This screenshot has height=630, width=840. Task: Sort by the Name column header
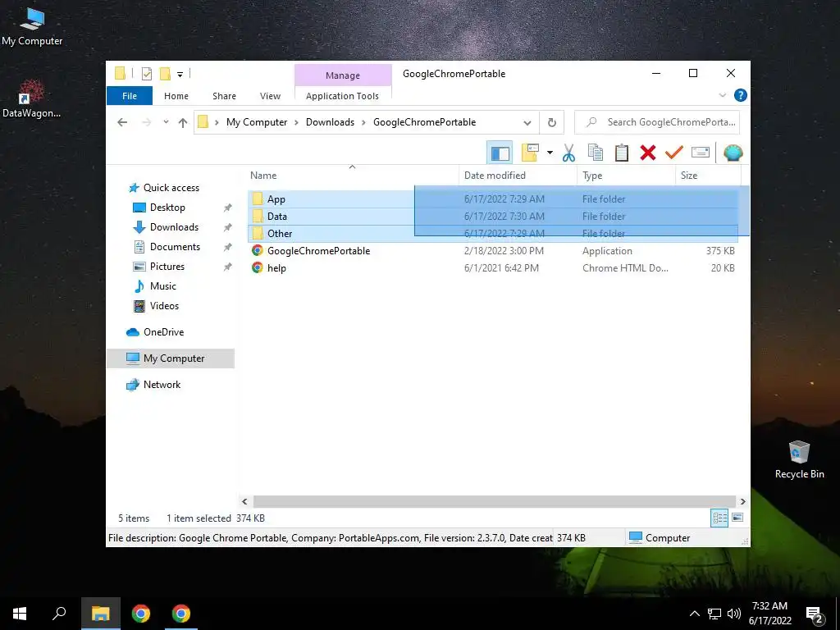click(352, 176)
